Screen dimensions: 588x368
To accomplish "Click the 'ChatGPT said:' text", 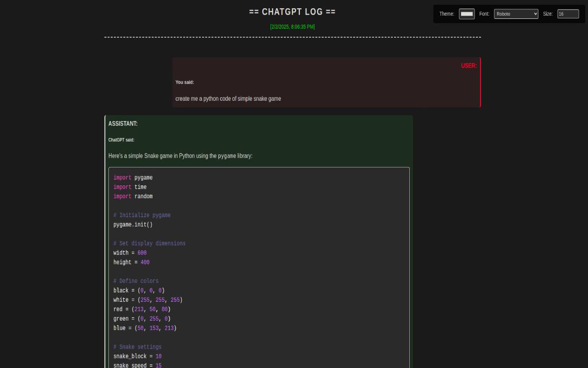I will click(121, 140).
